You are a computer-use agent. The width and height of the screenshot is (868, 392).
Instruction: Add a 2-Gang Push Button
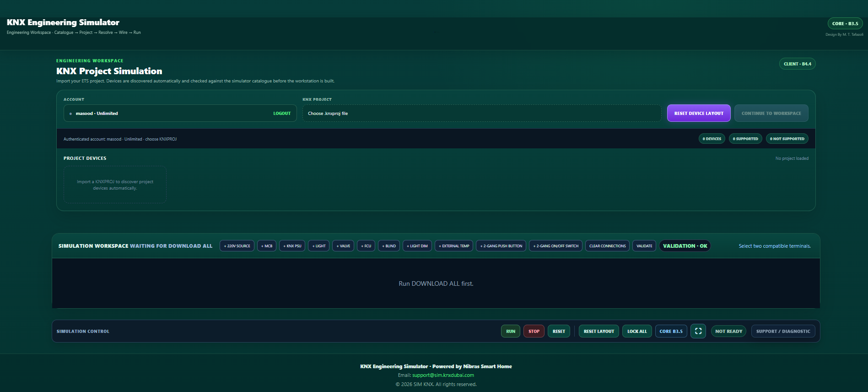[x=501, y=246]
